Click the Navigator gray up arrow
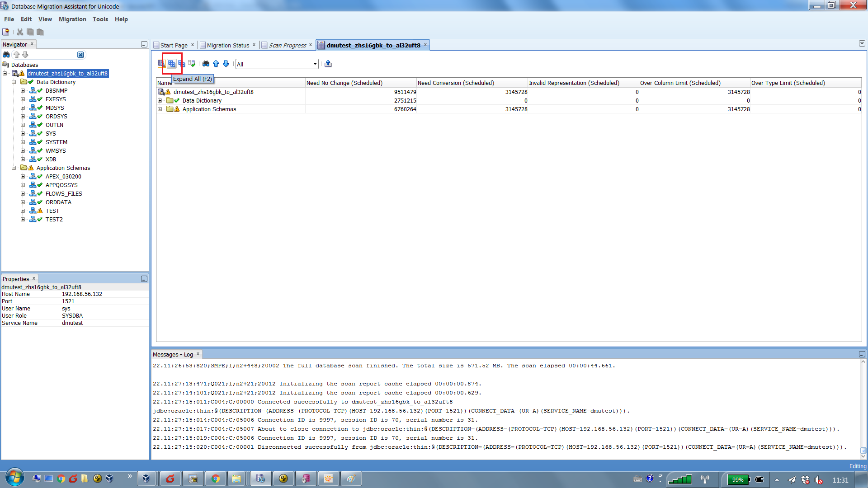 (17, 55)
